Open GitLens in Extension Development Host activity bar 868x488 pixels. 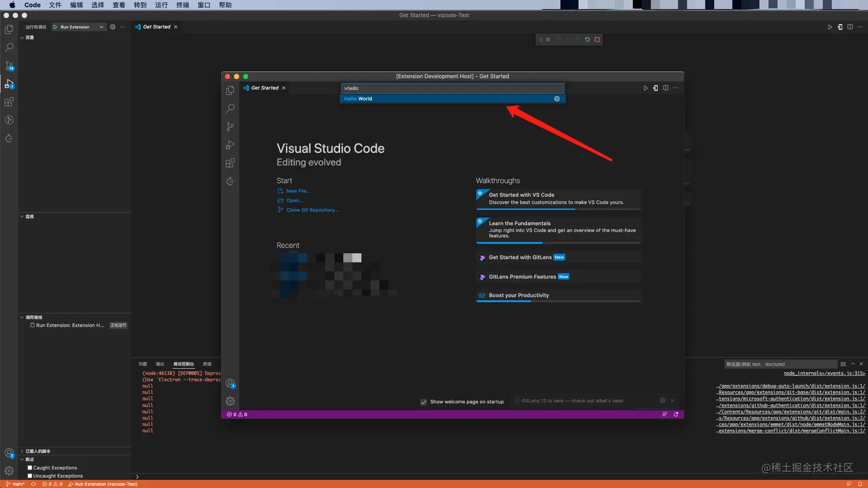(x=230, y=181)
